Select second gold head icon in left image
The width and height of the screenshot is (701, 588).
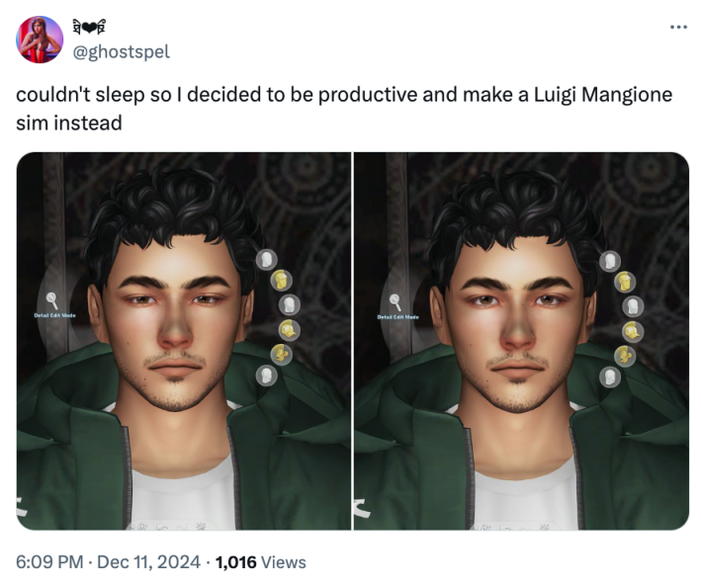click(x=280, y=282)
